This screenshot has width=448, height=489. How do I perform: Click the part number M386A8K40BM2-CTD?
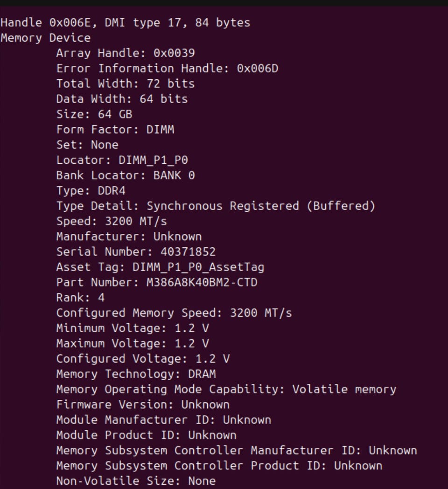coord(202,282)
